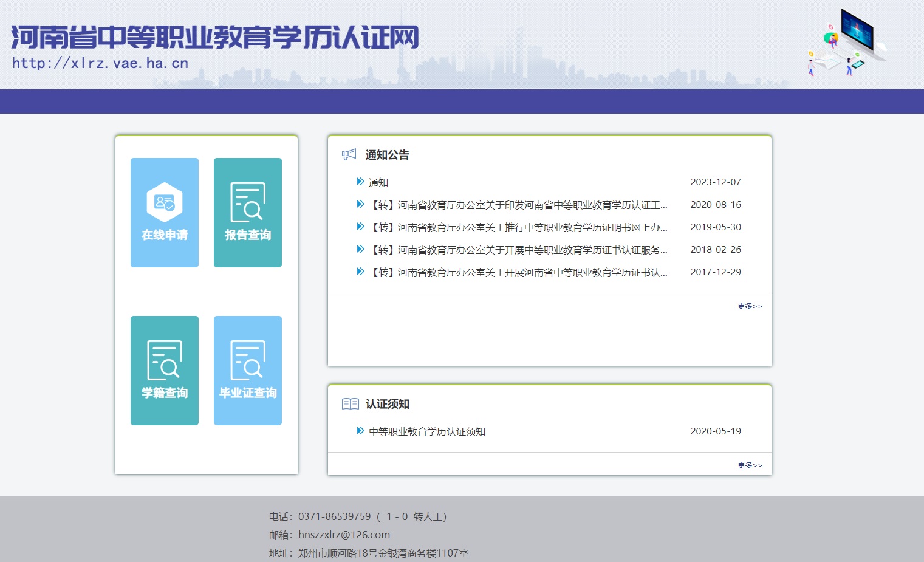Open the 毕业证查询 diploma query tile
The width and height of the screenshot is (924, 562).
pos(248,371)
